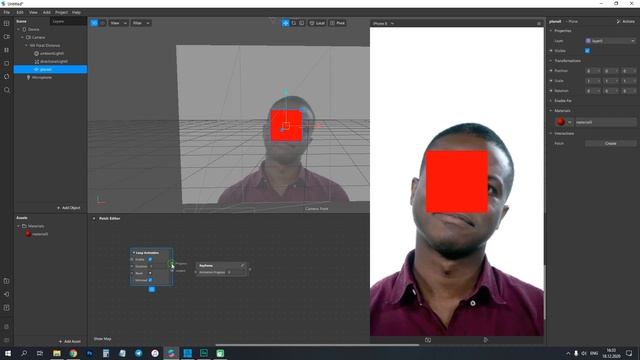Toggle the blue viewport mode icon

94,23
